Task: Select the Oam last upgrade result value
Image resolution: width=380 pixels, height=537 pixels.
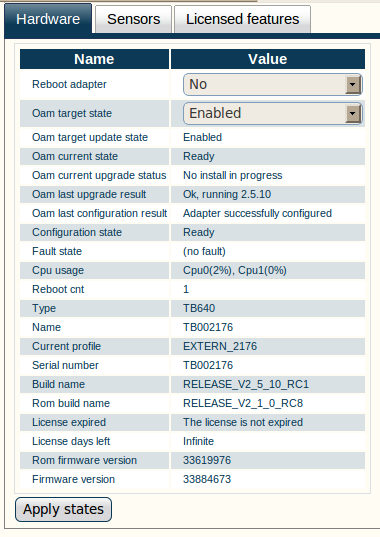Action: click(x=227, y=194)
